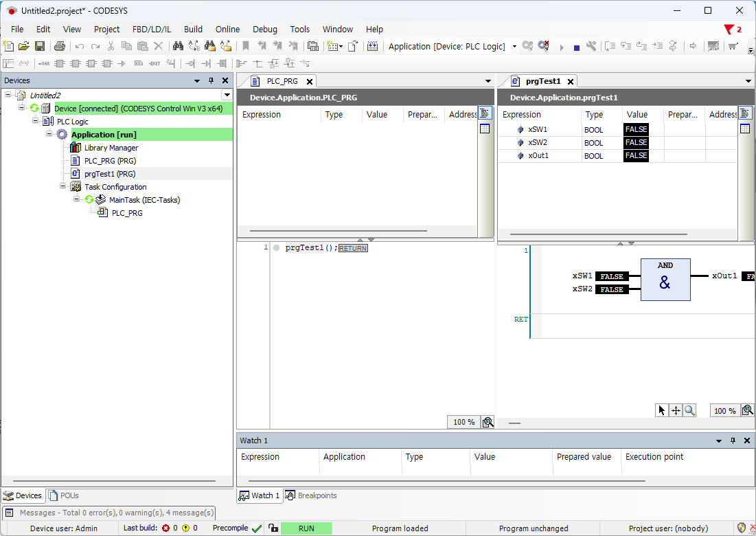Toggle tabular declaration view in PLC_PRG
This screenshot has height=536, width=756.
click(485, 129)
